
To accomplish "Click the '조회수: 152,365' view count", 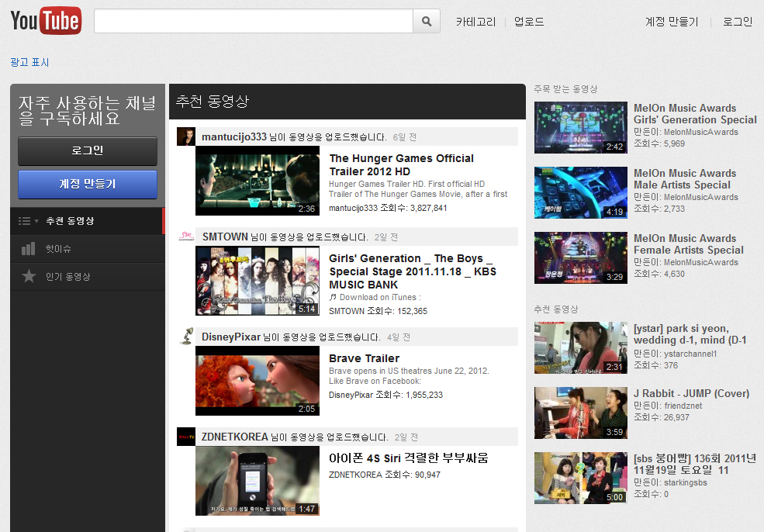I will point(397,311).
